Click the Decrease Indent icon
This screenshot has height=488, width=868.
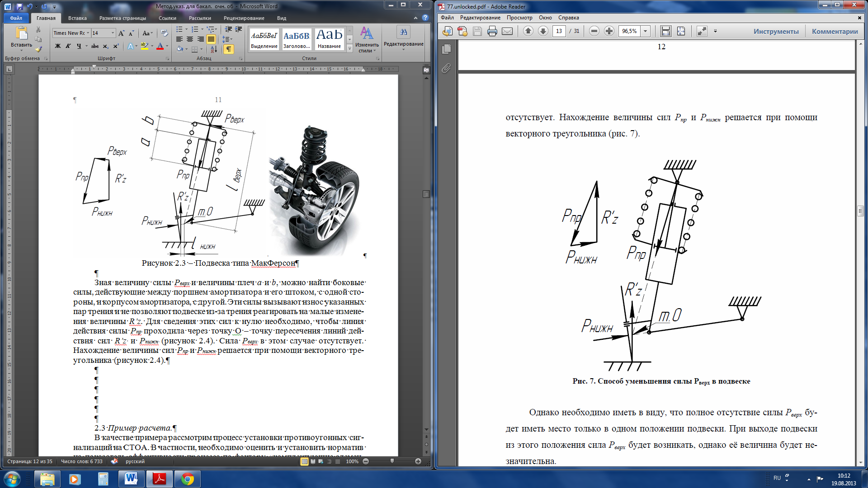pyautogui.click(x=228, y=29)
